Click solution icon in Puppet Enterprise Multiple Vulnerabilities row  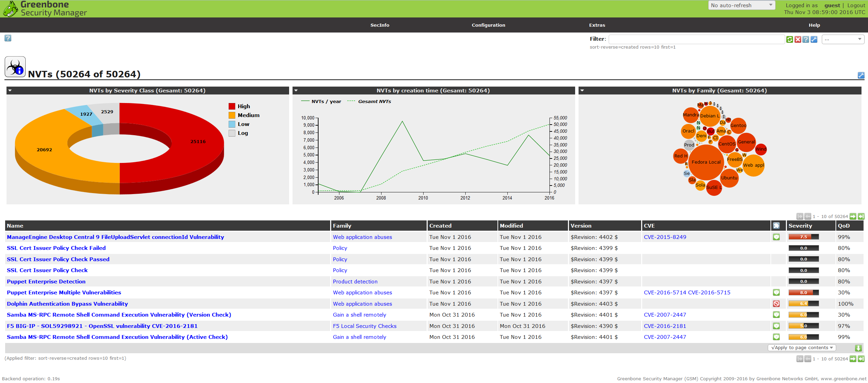tap(776, 292)
